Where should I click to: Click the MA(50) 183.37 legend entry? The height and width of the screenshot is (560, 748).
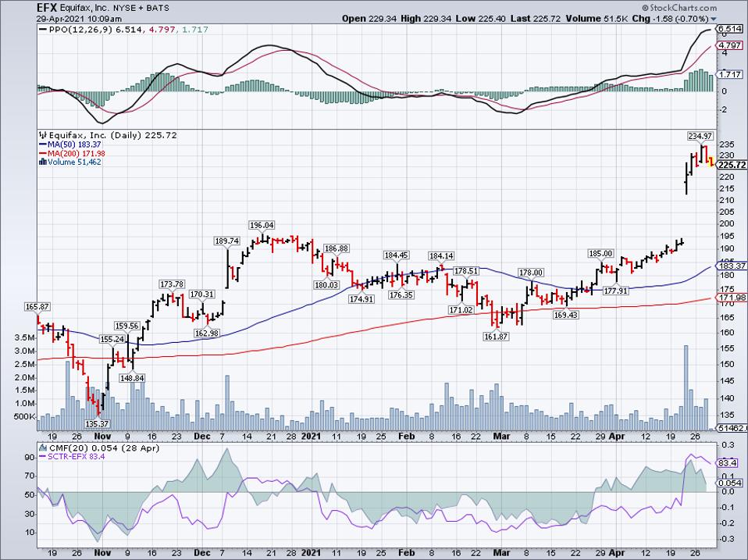[74, 144]
